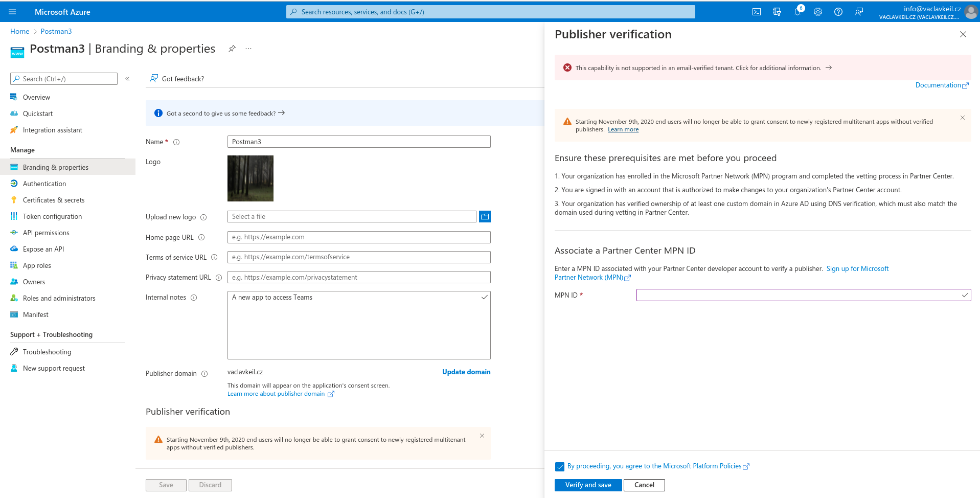
Task: Go to the Postman3 breadcrumb
Action: tap(56, 31)
